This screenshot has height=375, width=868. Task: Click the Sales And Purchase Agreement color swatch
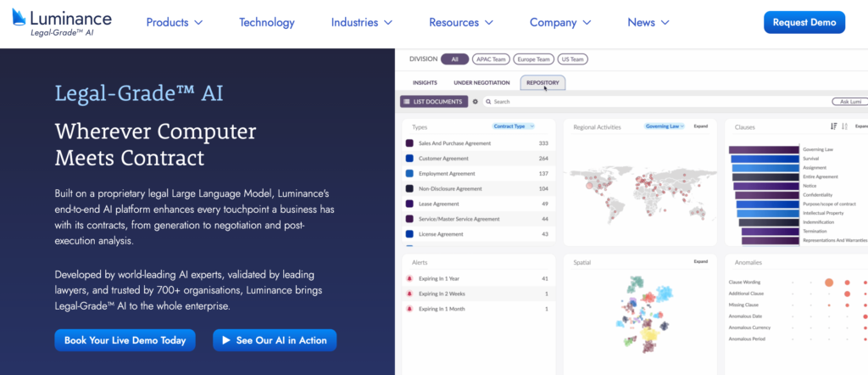point(410,143)
